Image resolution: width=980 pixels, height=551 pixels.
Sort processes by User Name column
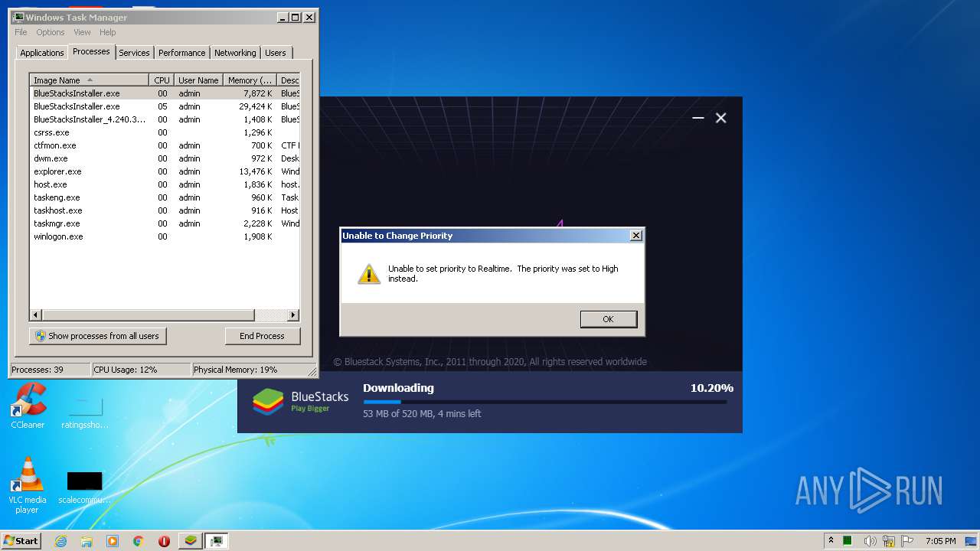(x=199, y=80)
